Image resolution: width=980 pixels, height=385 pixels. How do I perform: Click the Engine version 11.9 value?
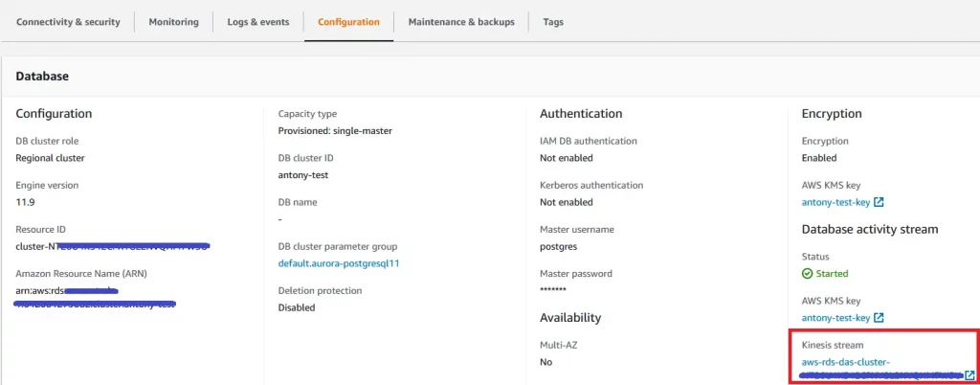pos(26,203)
